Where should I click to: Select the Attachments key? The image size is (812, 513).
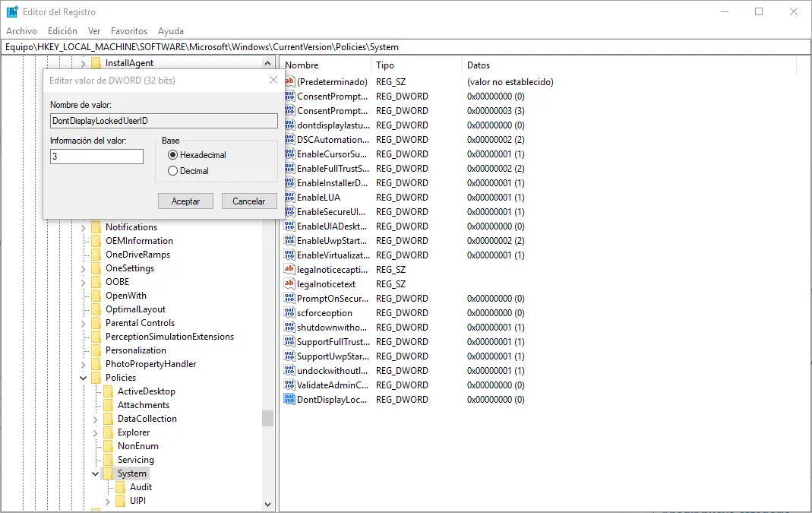click(x=144, y=405)
